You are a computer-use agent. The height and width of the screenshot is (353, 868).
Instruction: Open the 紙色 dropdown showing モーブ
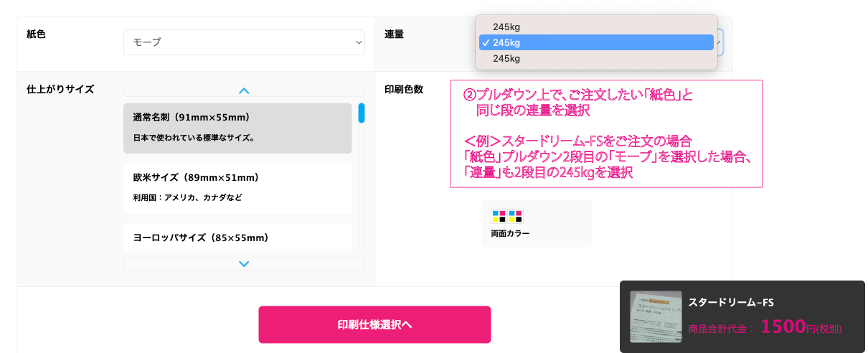coord(244,42)
